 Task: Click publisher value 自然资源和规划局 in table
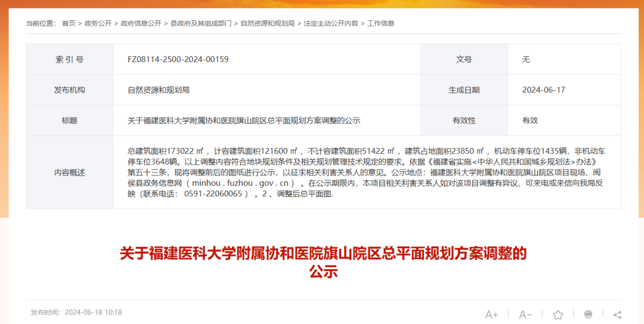pos(159,90)
